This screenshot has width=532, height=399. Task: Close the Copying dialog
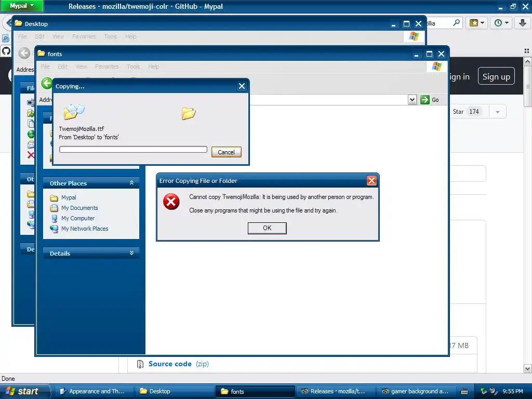pyautogui.click(x=242, y=86)
